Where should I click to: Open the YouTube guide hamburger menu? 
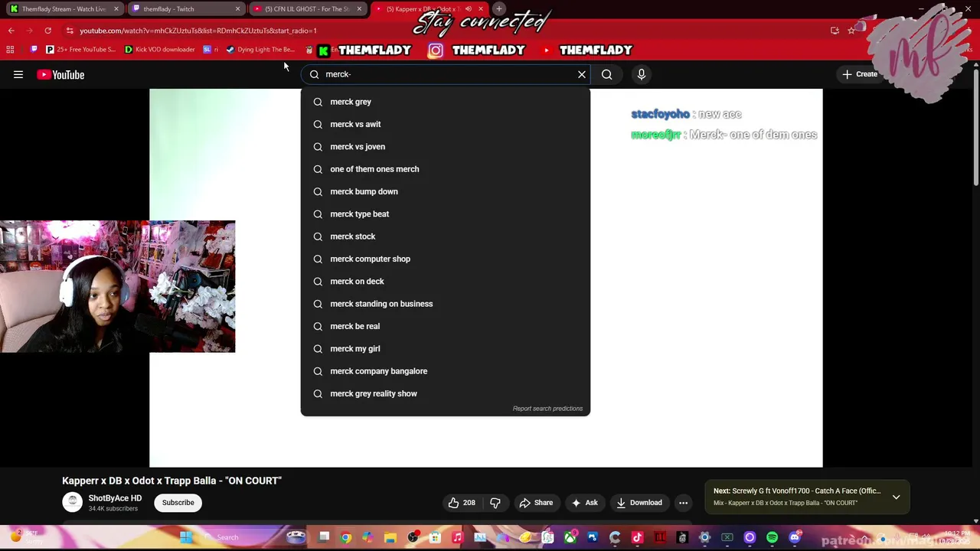click(18, 74)
